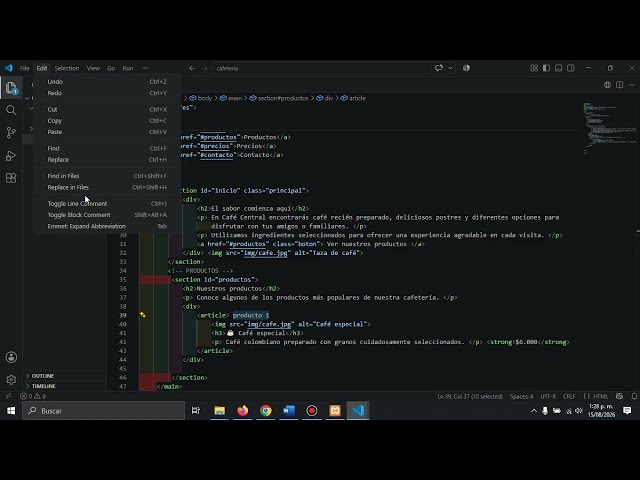Image resolution: width=640 pixels, height=480 pixels.
Task: Open the Search view in activity bar
Action: 11,110
